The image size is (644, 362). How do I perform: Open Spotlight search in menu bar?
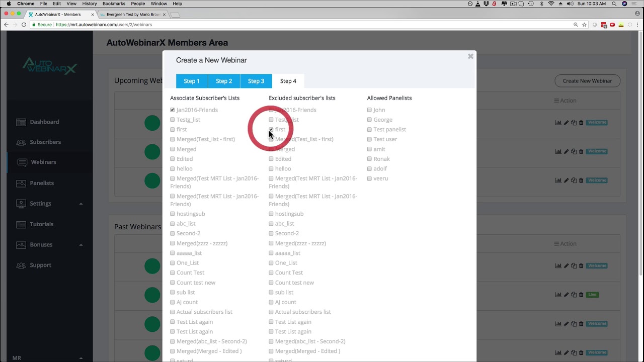[615, 4]
